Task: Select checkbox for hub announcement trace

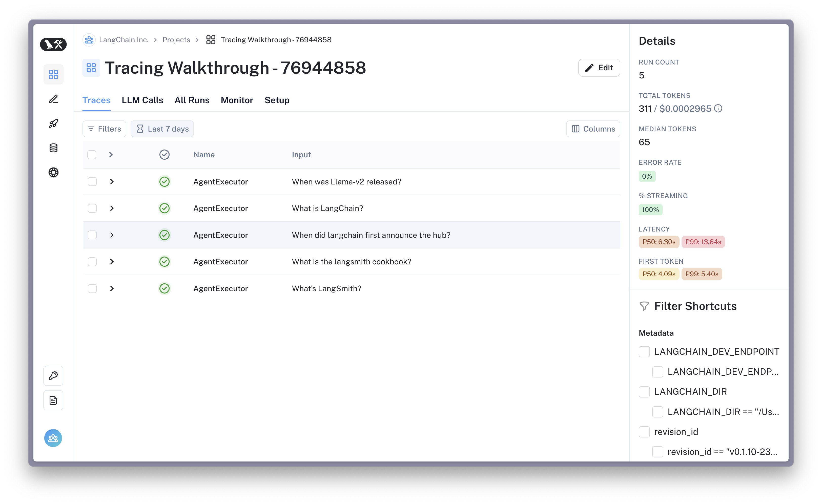Action: point(92,235)
